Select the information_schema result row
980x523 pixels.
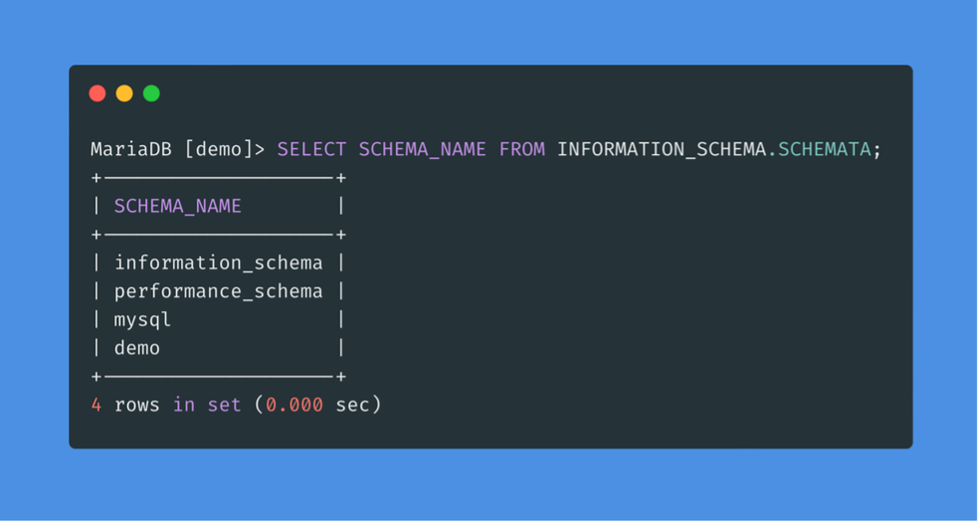pos(218,263)
